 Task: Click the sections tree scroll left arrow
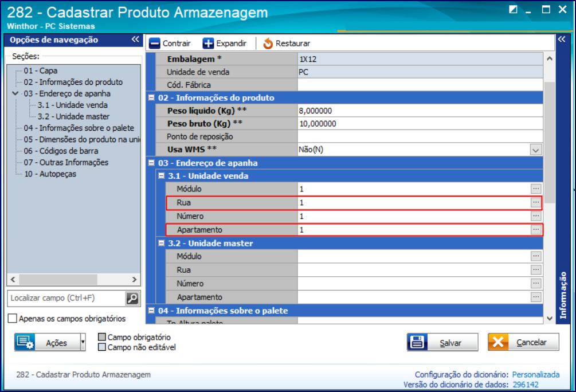coord(13,280)
